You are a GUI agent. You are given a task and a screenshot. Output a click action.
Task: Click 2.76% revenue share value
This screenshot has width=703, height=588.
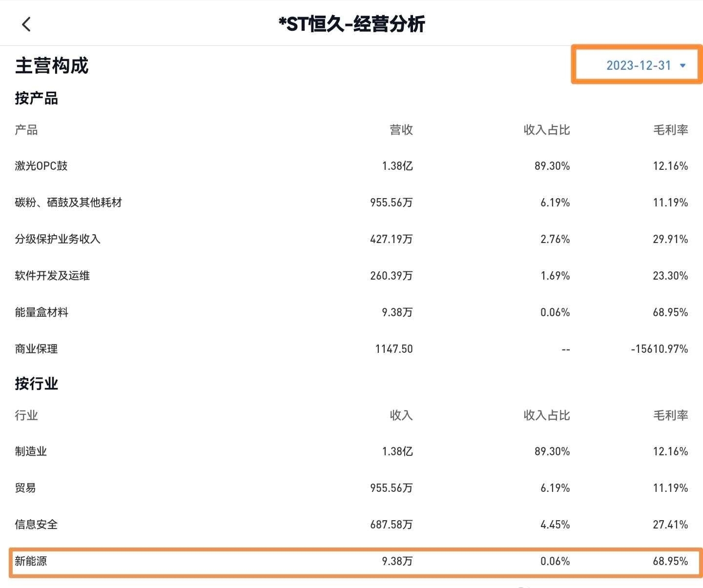point(555,239)
